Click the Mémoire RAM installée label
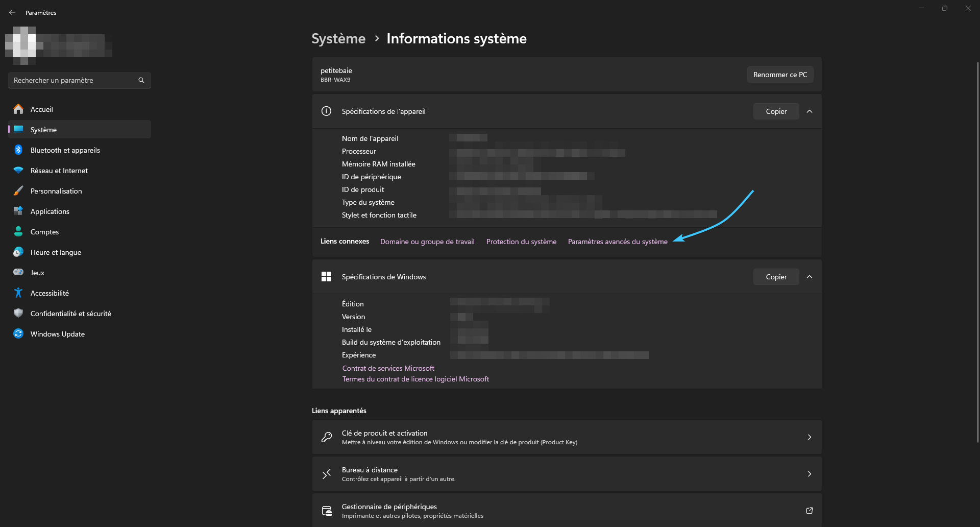Screen dimensions: 980x527 tap(379, 164)
